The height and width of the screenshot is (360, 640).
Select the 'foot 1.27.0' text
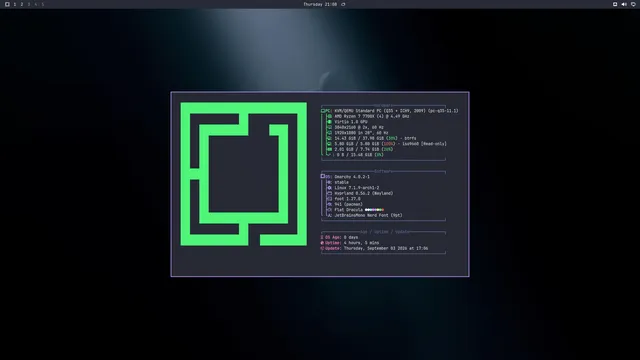coord(347,199)
